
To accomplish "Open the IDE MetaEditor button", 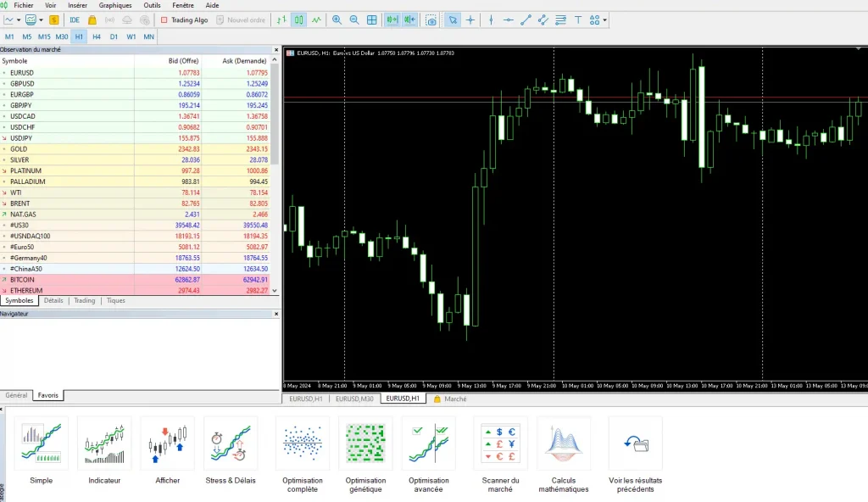I will point(75,20).
